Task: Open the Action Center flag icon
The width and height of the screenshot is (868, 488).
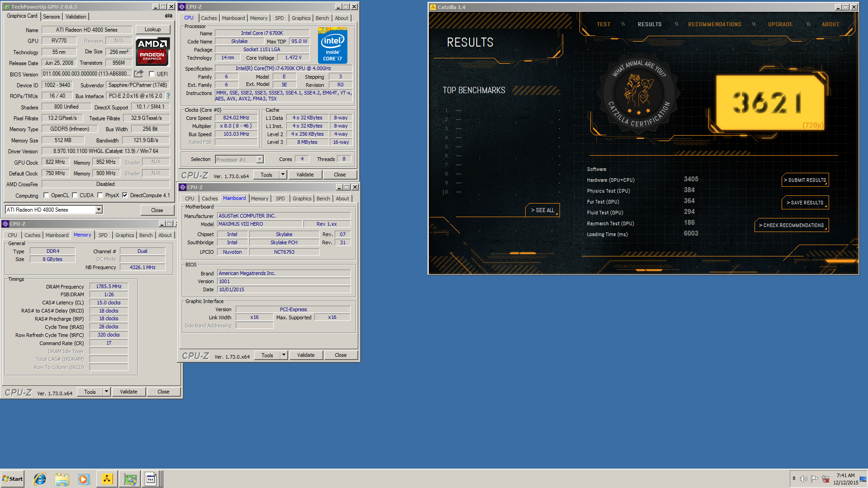Action: pos(814,479)
